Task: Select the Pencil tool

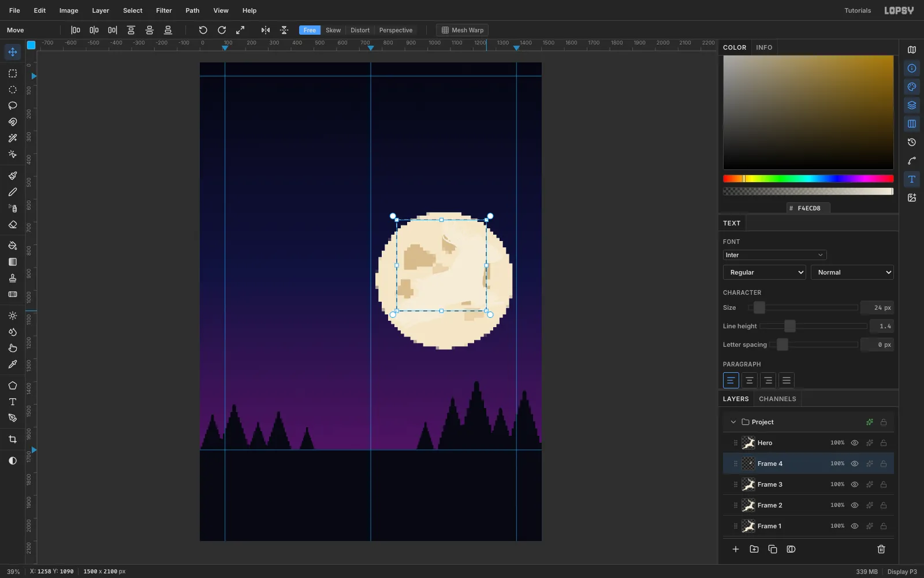Action: 12,192
